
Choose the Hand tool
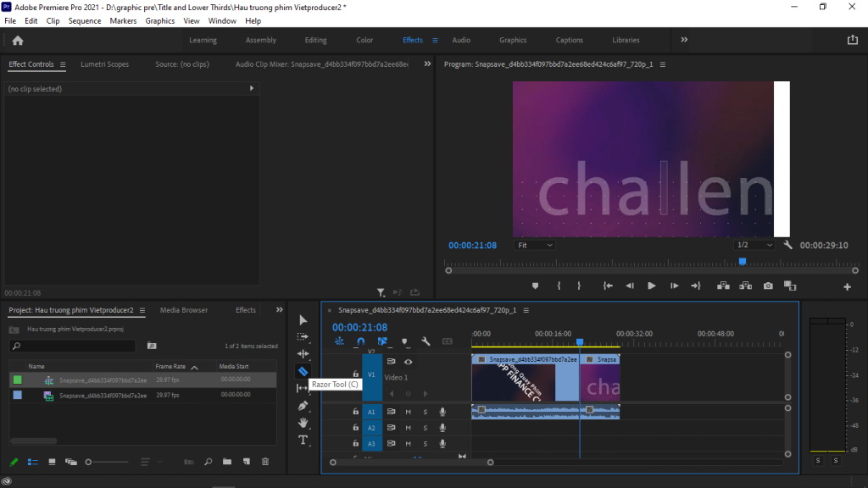click(x=303, y=423)
